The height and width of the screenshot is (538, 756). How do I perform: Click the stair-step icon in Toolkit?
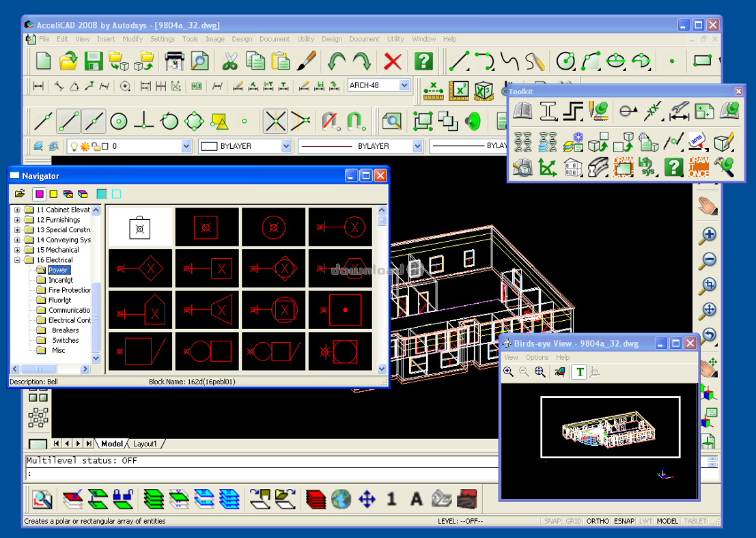click(x=573, y=111)
